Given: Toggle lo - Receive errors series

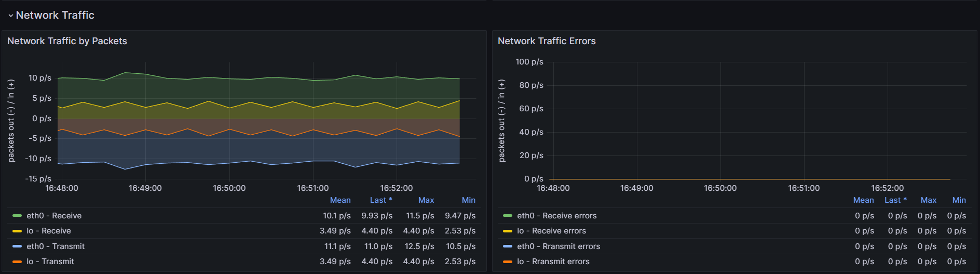Looking at the screenshot, I should [551, 231].
